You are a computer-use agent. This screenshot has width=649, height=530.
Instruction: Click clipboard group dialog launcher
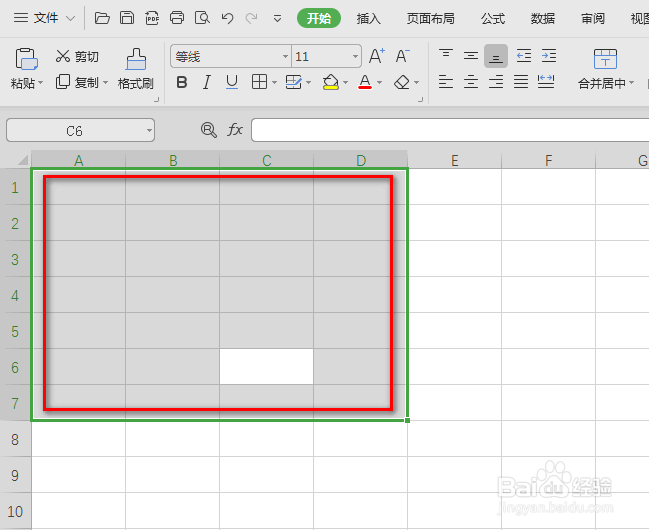click(156, 99)
